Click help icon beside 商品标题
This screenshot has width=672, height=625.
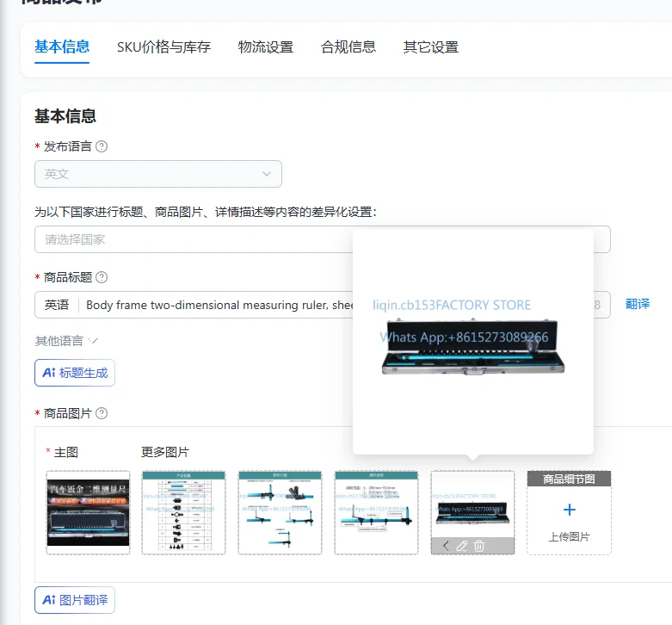102,277
